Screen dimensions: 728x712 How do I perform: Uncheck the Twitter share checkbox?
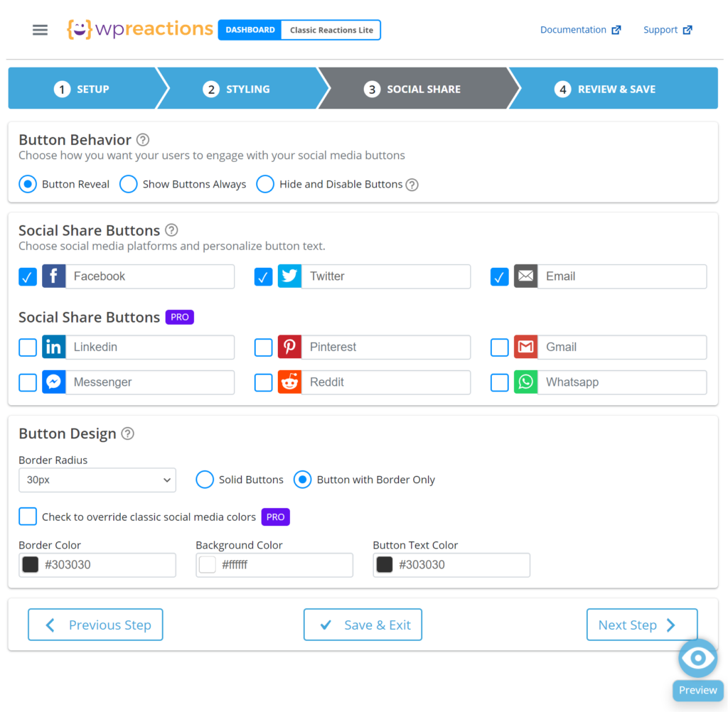click(x=263, y=277)
